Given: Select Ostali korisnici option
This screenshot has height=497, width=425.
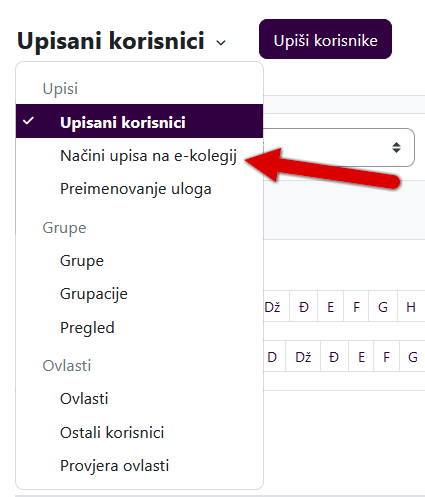Looking at the screenshot, I should coord(112,433).
